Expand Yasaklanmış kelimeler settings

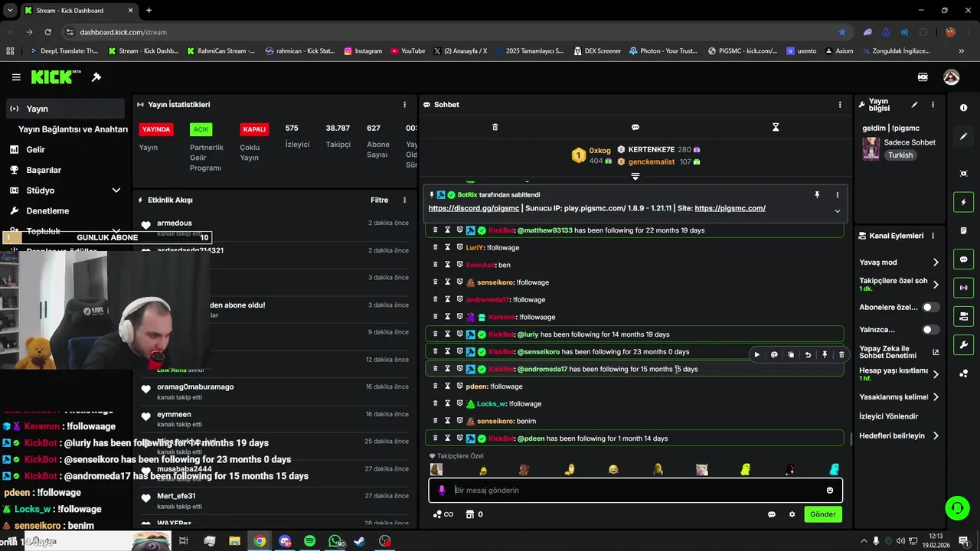(936, 397)
